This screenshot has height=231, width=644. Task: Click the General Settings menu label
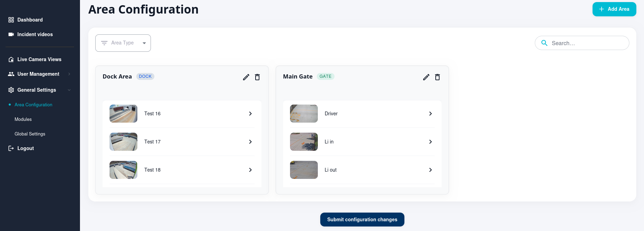tap(37, 90)
